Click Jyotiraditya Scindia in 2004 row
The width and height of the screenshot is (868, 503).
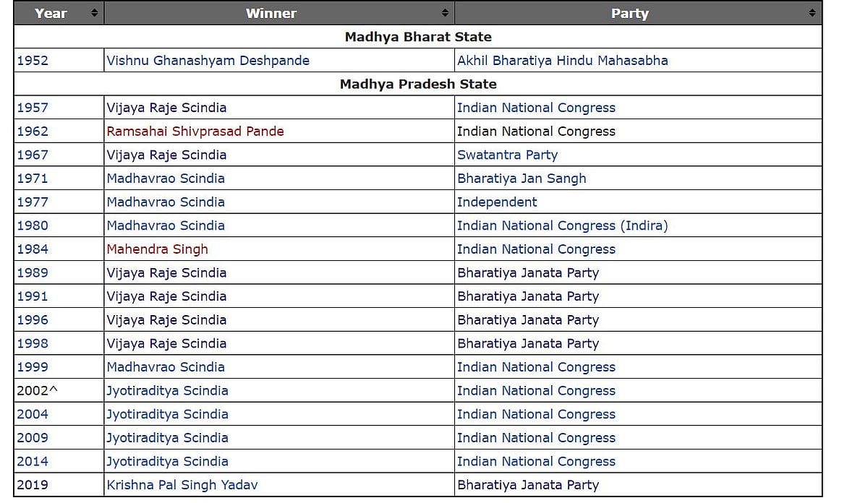pos(167,414)
